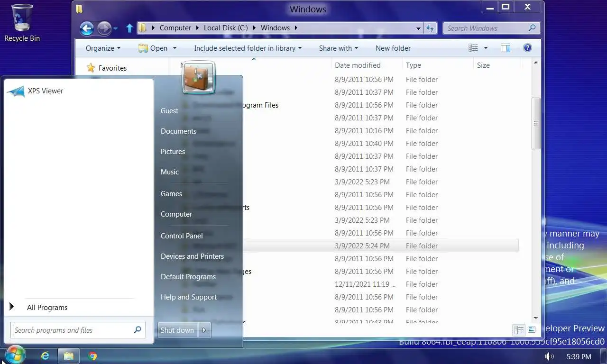Open Pictures from Start menu
The image size is (607, 364).
point(173,151)
